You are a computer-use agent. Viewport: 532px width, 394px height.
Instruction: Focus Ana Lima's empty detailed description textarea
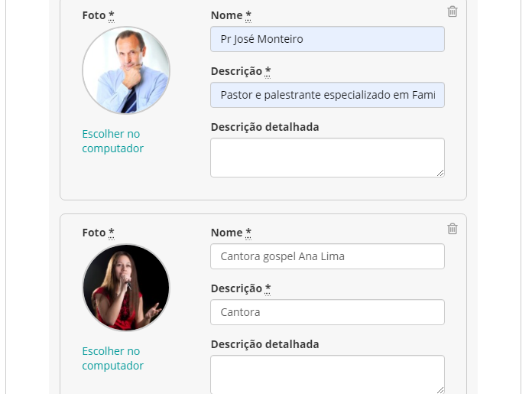pyautogui.click(x=327, y=375)
